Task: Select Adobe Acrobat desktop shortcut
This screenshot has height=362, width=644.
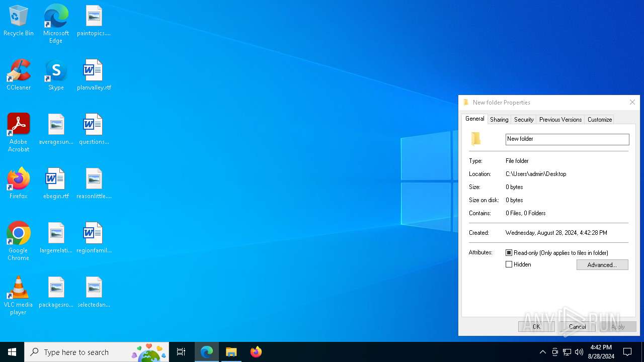Action: pos(19,133)
